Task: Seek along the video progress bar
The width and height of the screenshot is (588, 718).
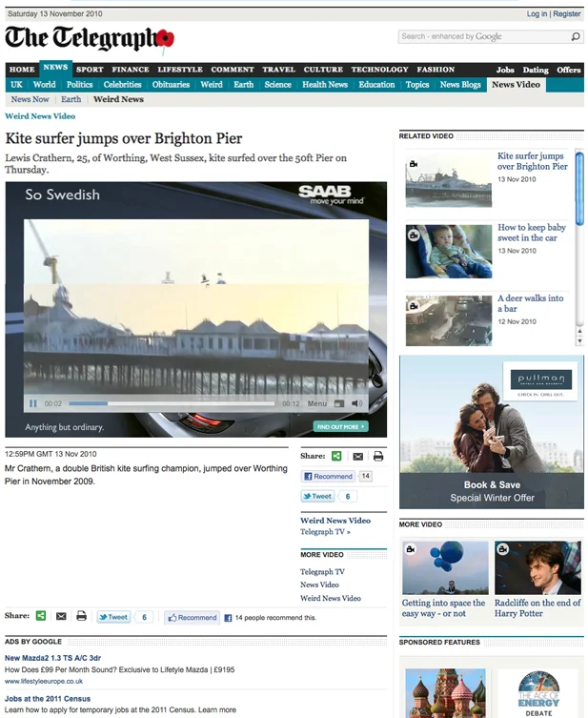Action: coord(172,403)
